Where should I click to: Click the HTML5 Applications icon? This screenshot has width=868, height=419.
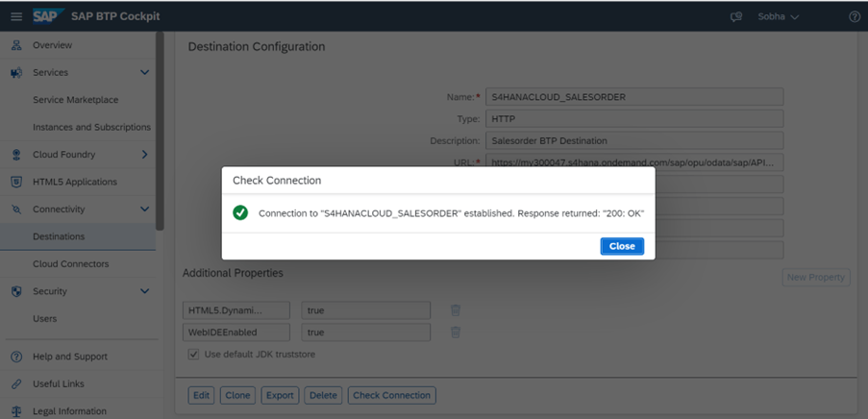(16, 182)
